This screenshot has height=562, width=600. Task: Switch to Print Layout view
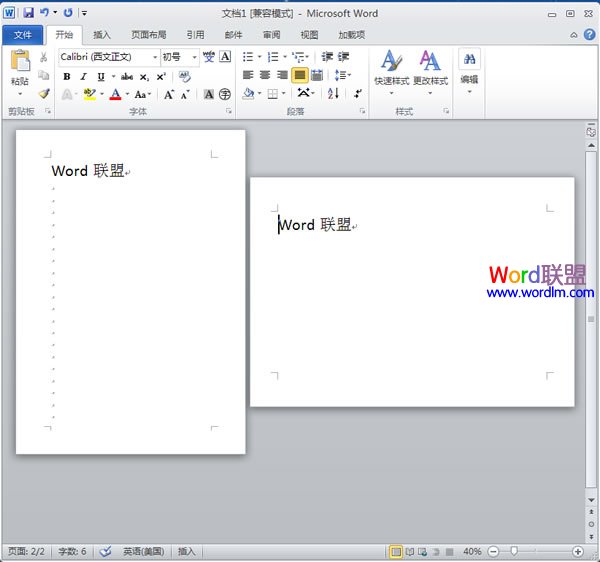396,551
